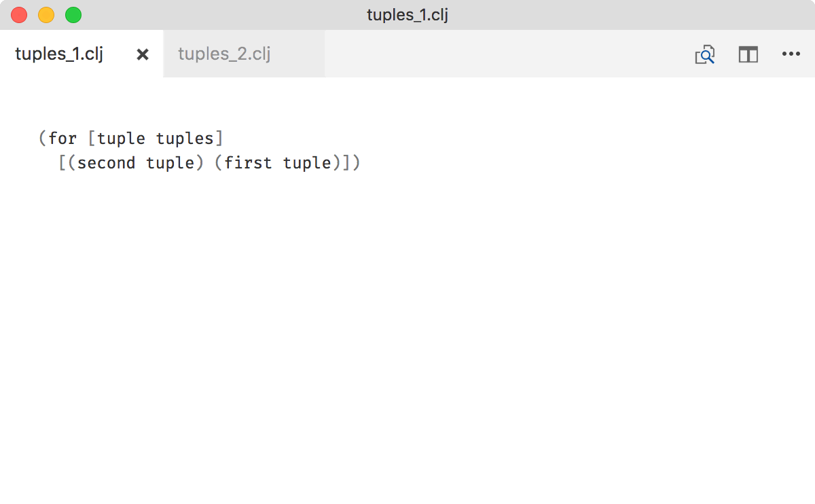Click the word "tuples" in the binding vector
This screenshot has width=815, height=504.
pyautogui.click(x=185, y=139)
